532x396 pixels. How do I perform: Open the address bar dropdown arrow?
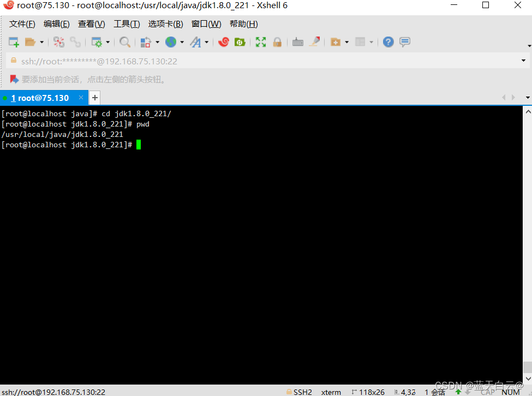tap(523, 61)
